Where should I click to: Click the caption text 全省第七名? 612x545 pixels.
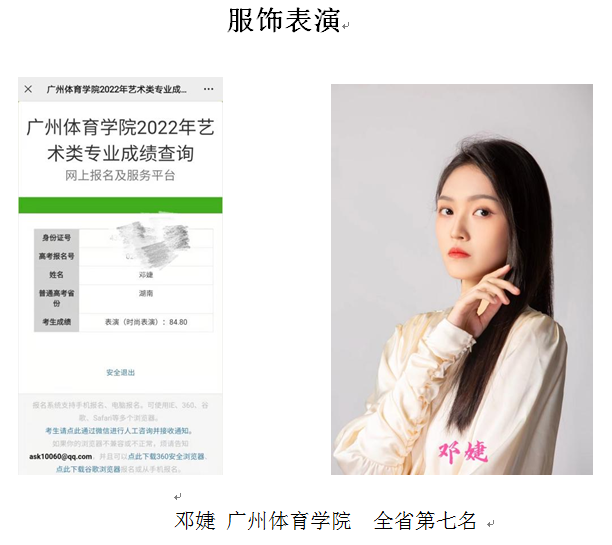[x=425, y=520]
